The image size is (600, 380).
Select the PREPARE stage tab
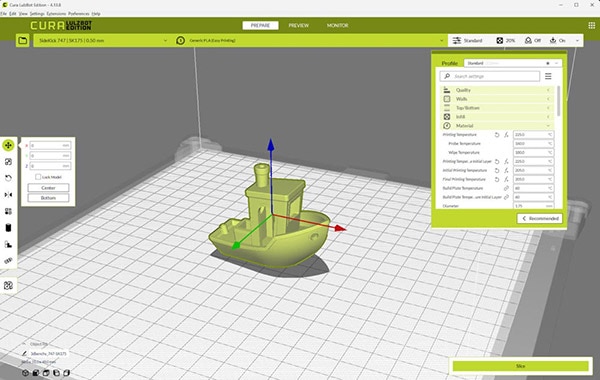pyautogui.click(x=260, y=25)
